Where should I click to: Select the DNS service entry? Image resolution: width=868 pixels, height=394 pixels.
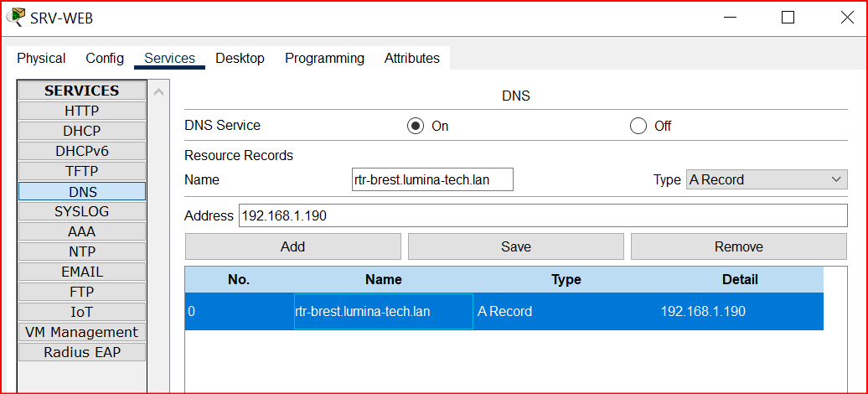[82, 191]
